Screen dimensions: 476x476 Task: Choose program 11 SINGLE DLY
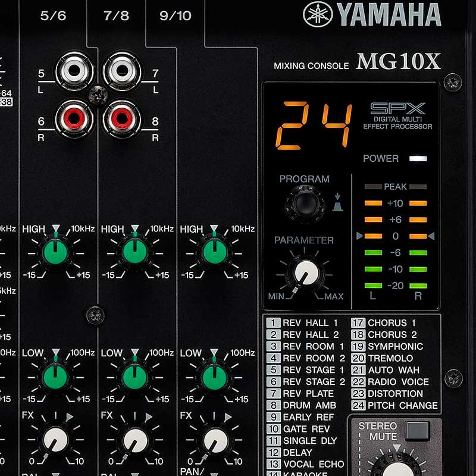[x=302, y=440]
